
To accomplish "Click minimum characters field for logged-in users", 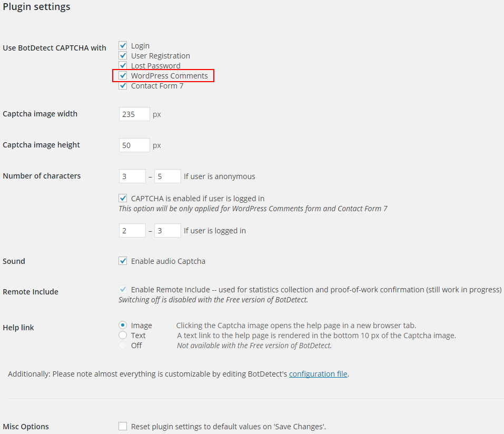I will coord(132,230).
